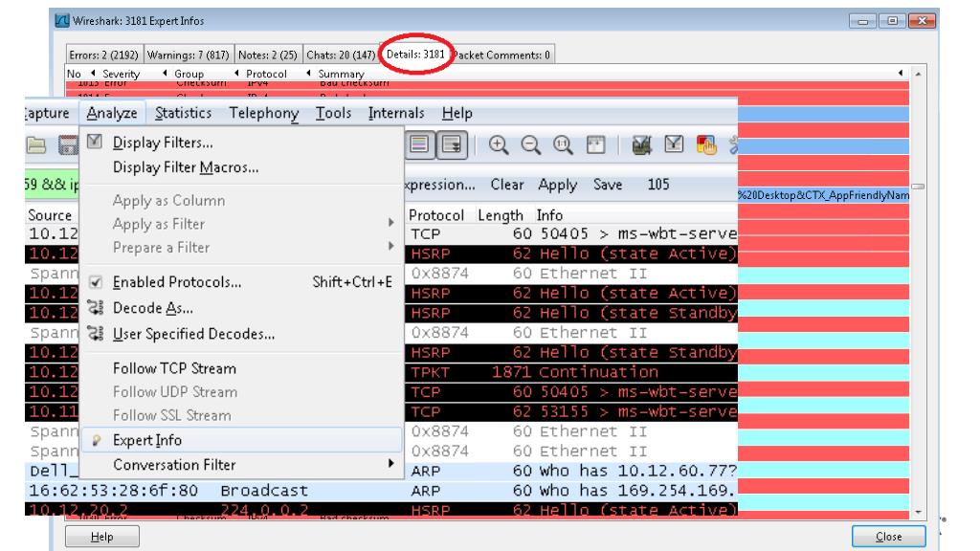This screenshot has width=980, height=551.
Task: Switch to the Notes: 2 (25) tab
Action: coord(268,55)
